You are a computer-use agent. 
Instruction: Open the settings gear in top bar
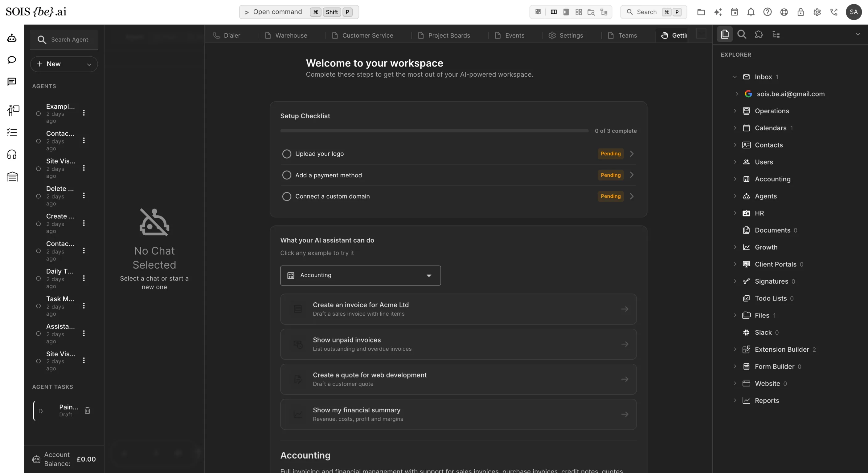pyautogui.click(x=817, y=12)
